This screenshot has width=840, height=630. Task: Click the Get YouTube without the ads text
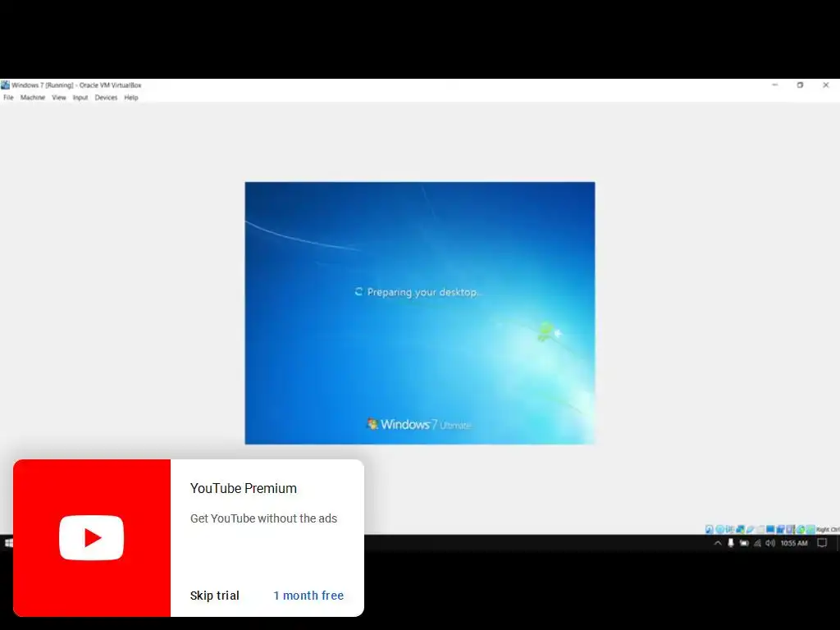pos(263,518)
